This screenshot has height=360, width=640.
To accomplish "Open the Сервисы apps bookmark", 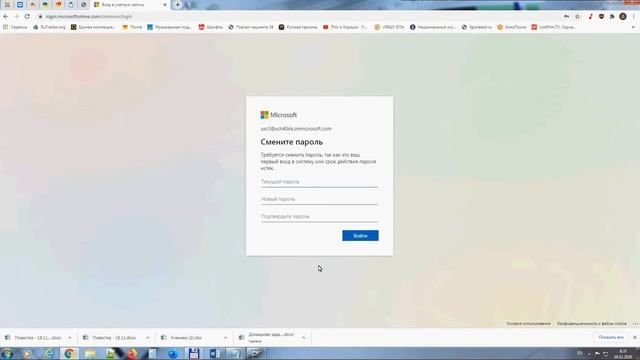I will click(x=15, y=27).
